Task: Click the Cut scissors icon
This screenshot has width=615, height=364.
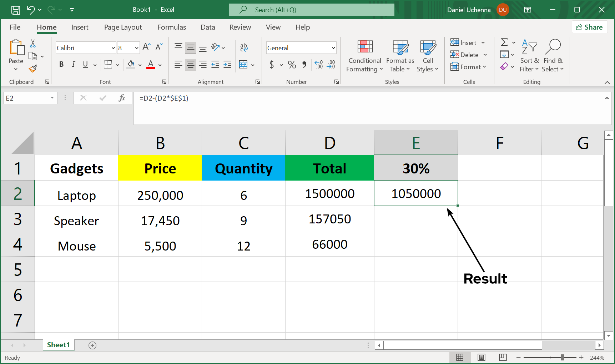Action: click(x=33, y=44)
